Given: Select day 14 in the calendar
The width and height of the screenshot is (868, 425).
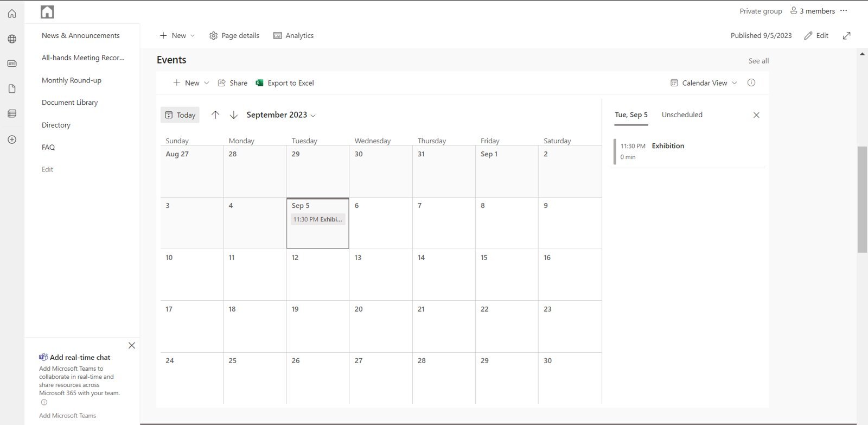Looking at the screenshot, I should click(x=444, y=275).
